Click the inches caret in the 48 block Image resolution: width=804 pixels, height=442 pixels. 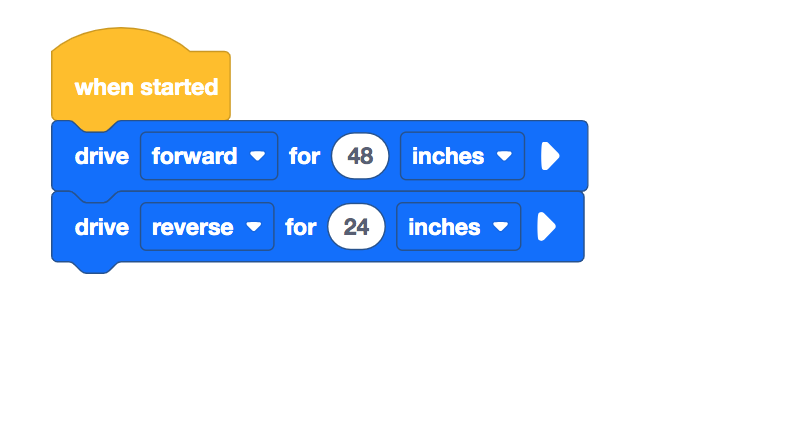coord(504,156)
